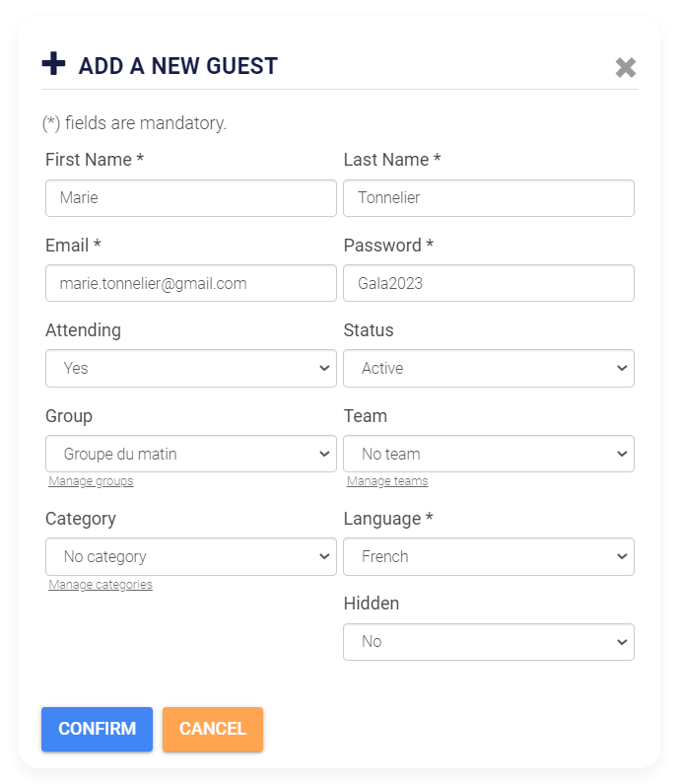The image size is (680, 784).
Task: Open the Attending dropdown showing Yes
Action: (x=191, y=369)
